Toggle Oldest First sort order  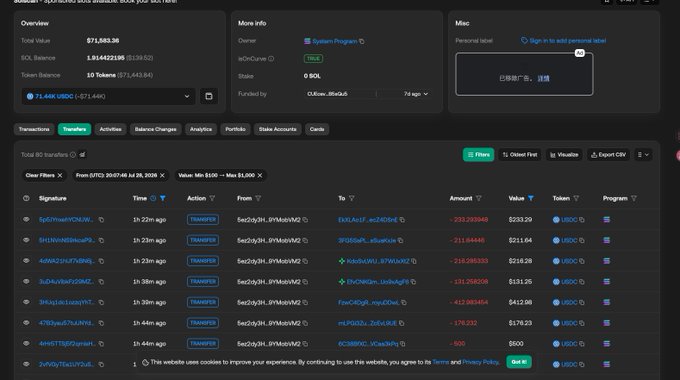tap(520, 155)
